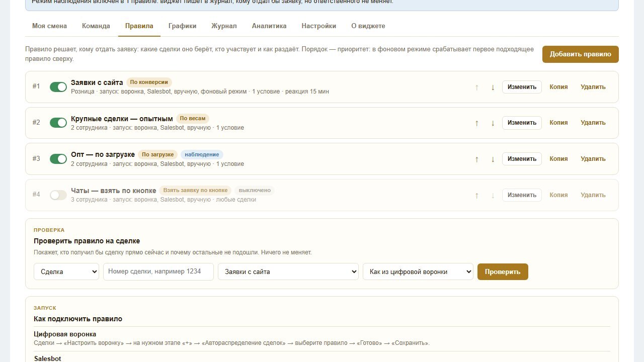Select the active «Правила» tab
Image resolution: width=644 pixels, height=362 pixels.
[x=139, y=26]
